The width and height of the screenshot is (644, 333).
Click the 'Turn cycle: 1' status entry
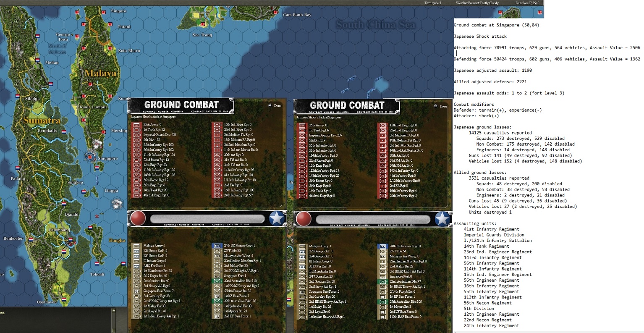[433, 3]
